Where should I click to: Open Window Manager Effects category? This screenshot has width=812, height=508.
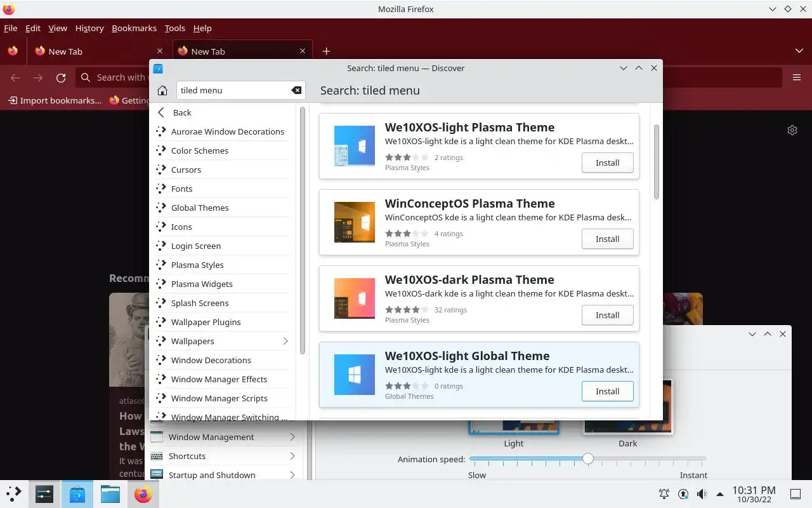pyautogui.click(x=222, y=379)
